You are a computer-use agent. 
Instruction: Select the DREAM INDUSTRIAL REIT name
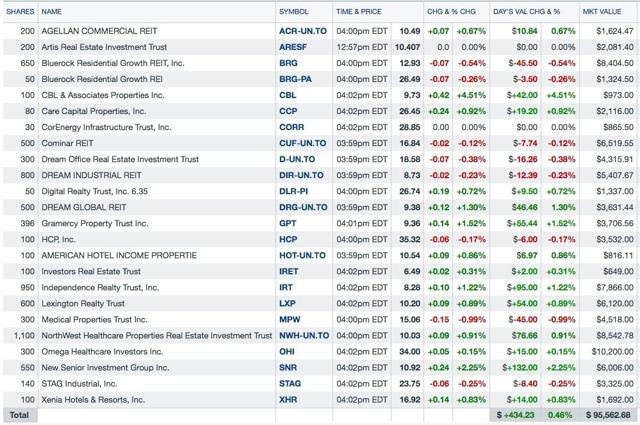pos(91,175)
